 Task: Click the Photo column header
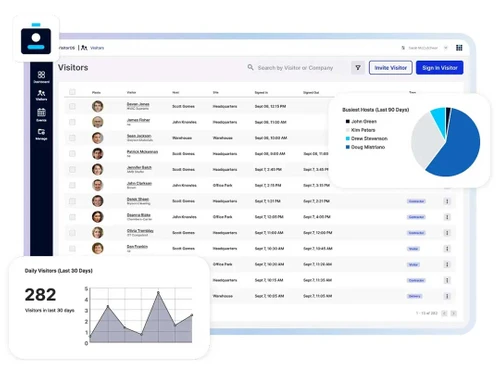click(x=96, y=92)
